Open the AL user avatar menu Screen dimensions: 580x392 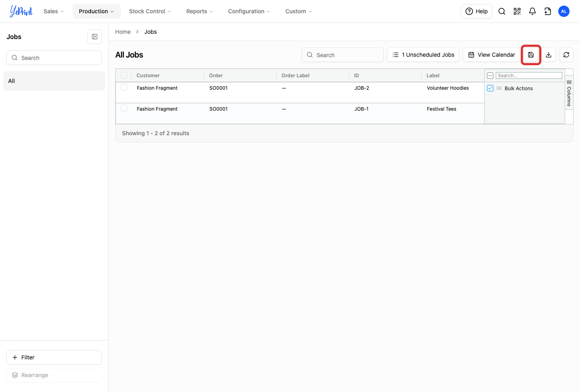(564, 11)
